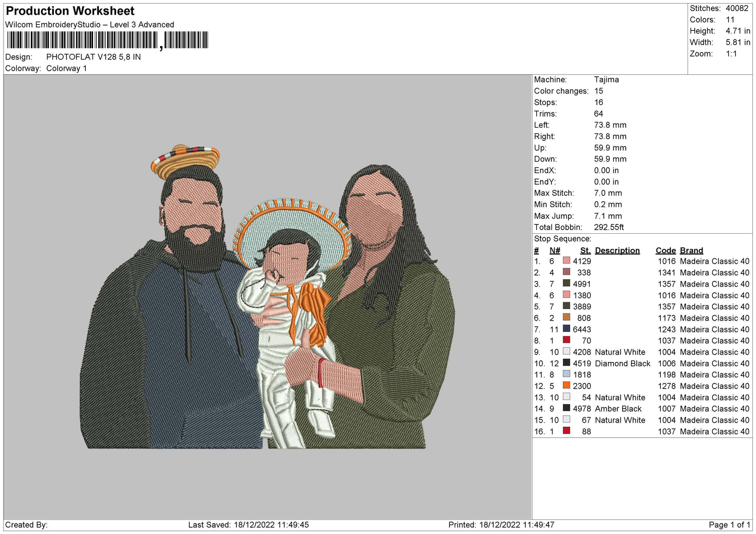
Task: Click 'Wilcom EmbroideryStudio – Level 3 Advanced' text
Action: [x=89, y=25]
